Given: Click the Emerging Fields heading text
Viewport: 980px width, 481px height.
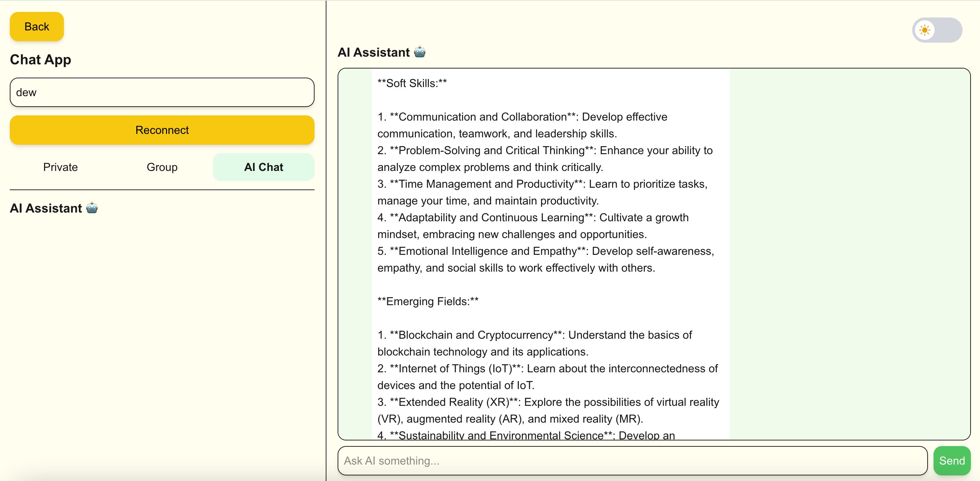Looking at the screenshot, I should point(427,301).
